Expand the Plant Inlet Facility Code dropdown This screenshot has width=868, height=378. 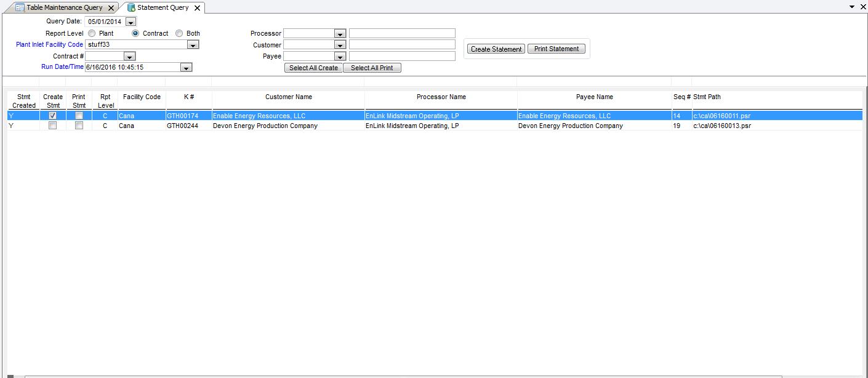[x=193, y=45]
